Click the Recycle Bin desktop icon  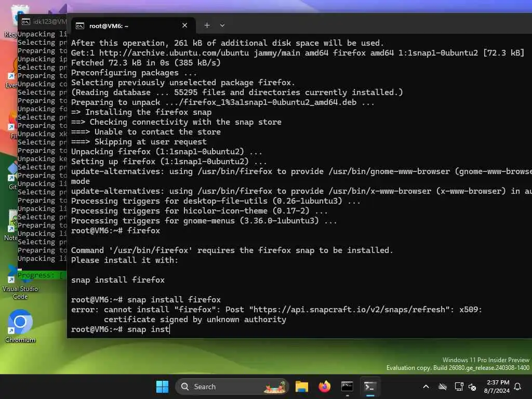click(11, 20)
